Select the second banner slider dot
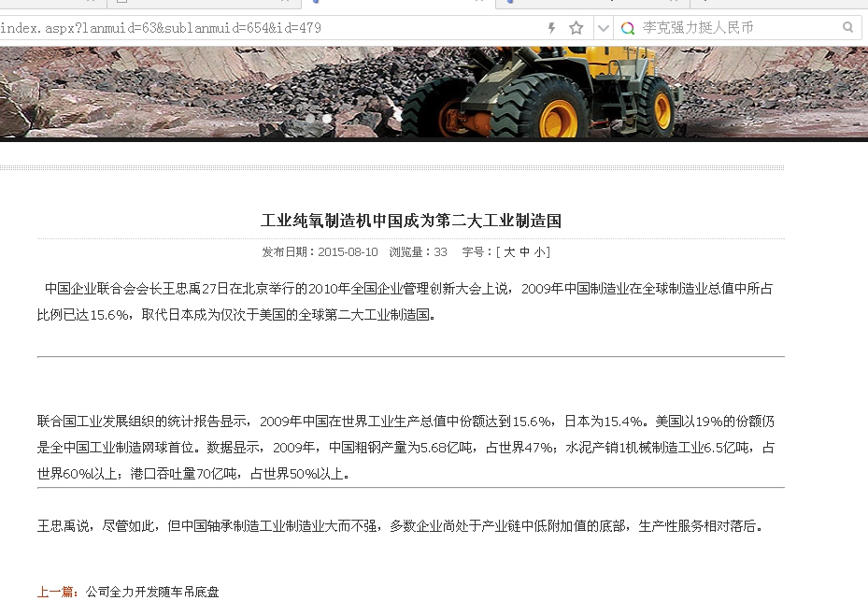 [x=327, y=119]
